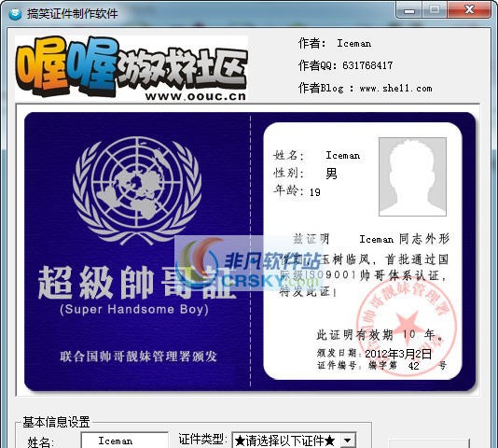The image size is (498, 448).
Task: Click the certificate number 42
Action: click(x=413, y=366)
